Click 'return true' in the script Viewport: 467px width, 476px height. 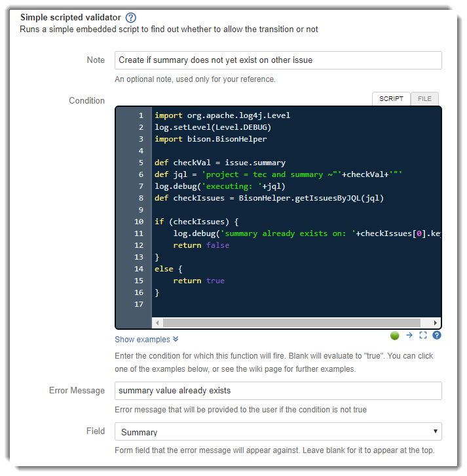point(198,281)
